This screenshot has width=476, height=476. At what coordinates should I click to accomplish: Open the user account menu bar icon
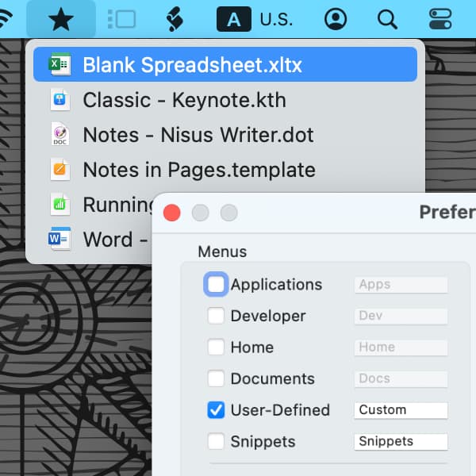pyautogui.click(x=336, y=19)
